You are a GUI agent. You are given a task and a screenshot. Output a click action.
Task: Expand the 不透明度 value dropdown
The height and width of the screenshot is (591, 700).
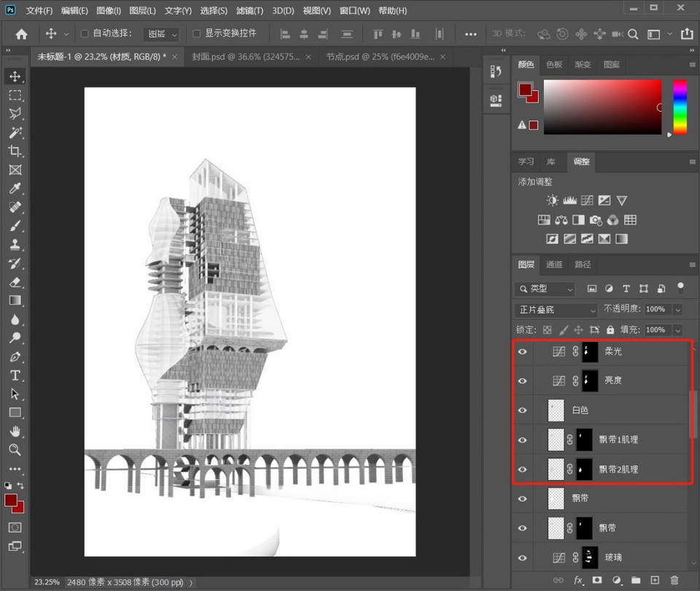[x=678, y=309]
